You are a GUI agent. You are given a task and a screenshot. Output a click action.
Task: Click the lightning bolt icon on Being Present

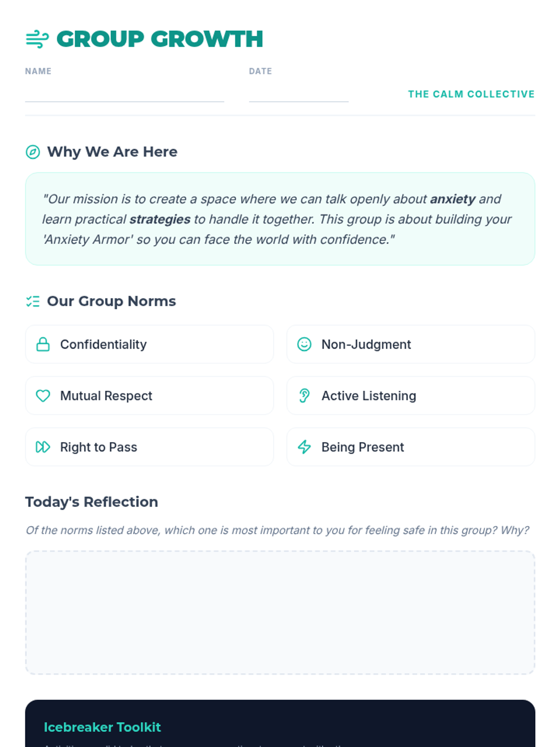tap(304, 447)
